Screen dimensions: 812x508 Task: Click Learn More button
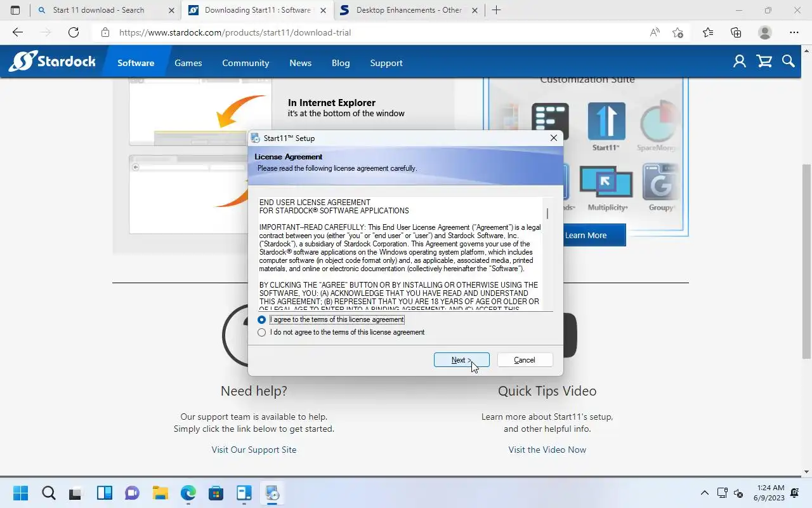coord(586,235)
